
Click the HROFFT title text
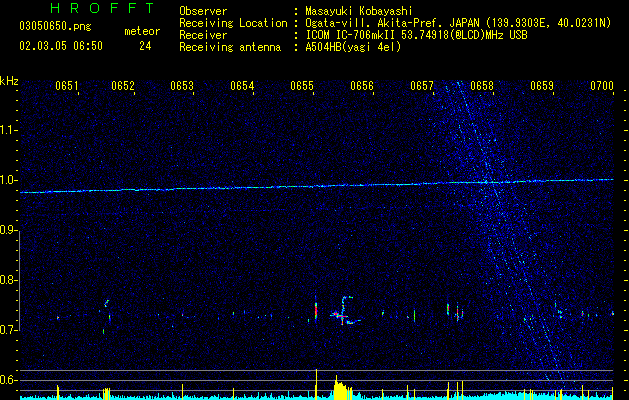click(x=103, y=8)
